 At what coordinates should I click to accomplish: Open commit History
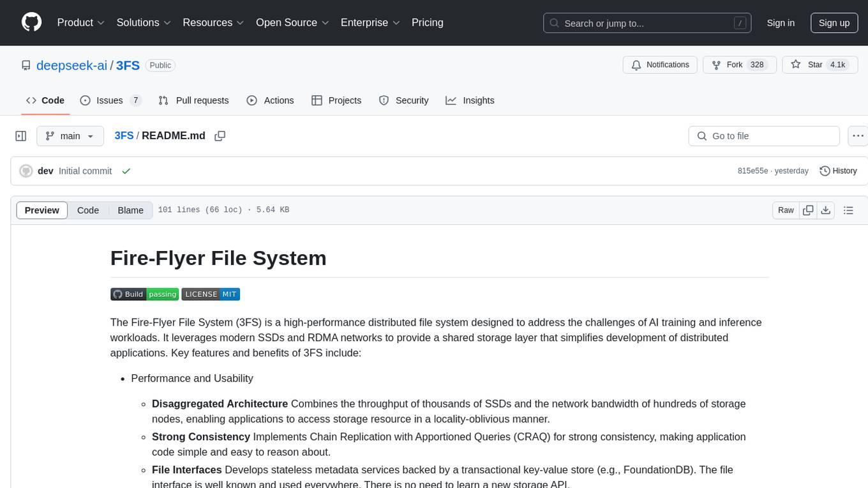pyautogui.click(x=838, y=171)
